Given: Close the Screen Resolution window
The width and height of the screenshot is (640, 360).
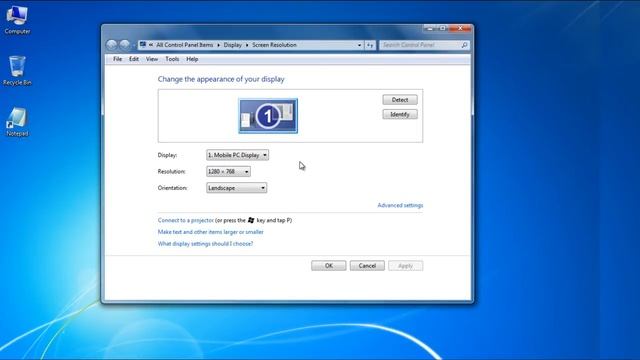Looking at the screenshot, I should coord(460,28).
